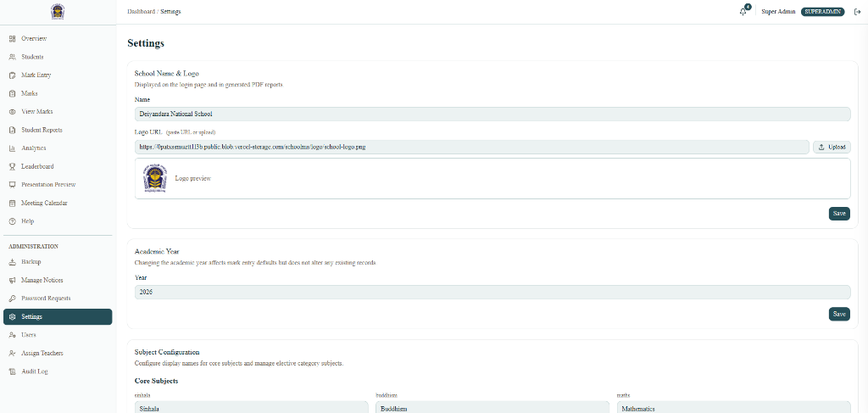
Task: Click the Logo URL input field
Action: point(472,148)
